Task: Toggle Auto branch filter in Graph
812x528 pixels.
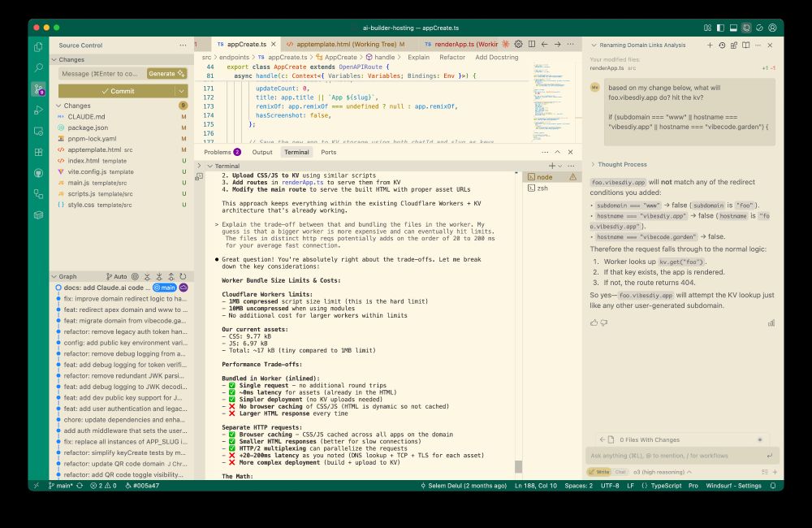Action: pos(116,277)
